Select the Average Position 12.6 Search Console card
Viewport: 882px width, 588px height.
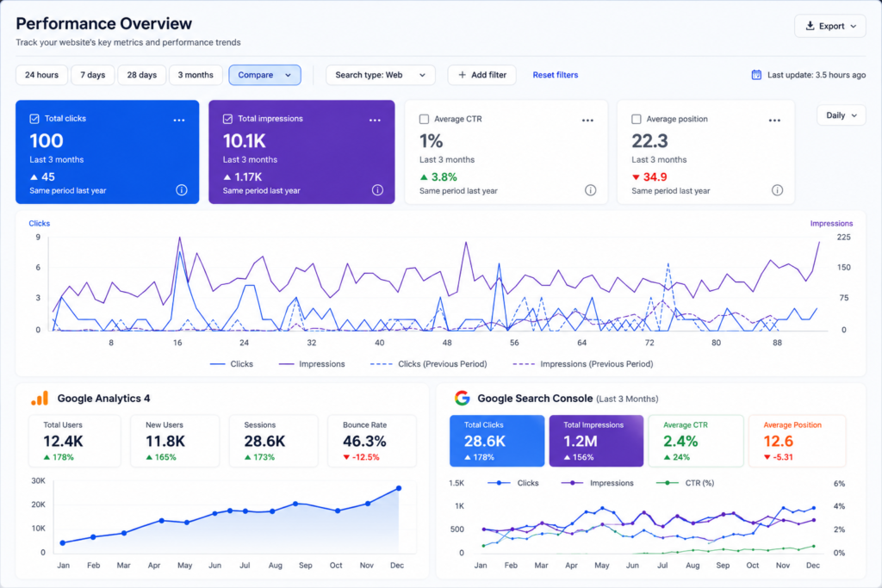797,442
